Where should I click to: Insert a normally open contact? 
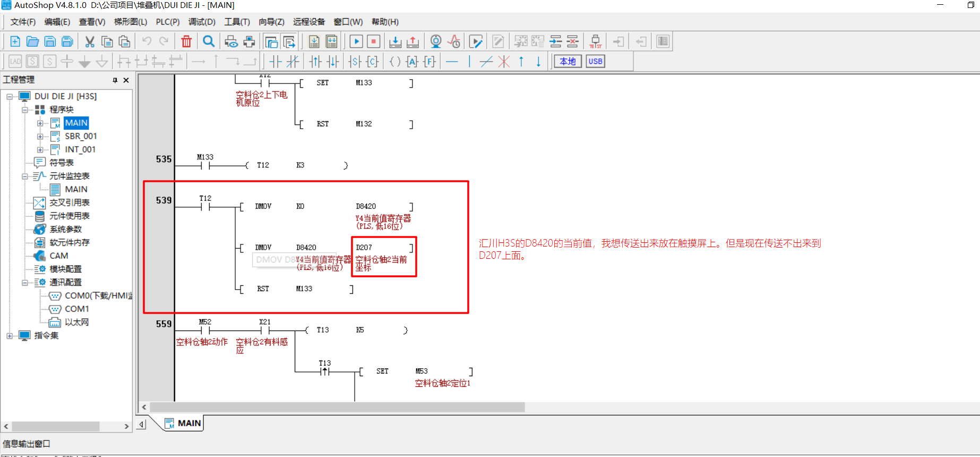point(275,62)
